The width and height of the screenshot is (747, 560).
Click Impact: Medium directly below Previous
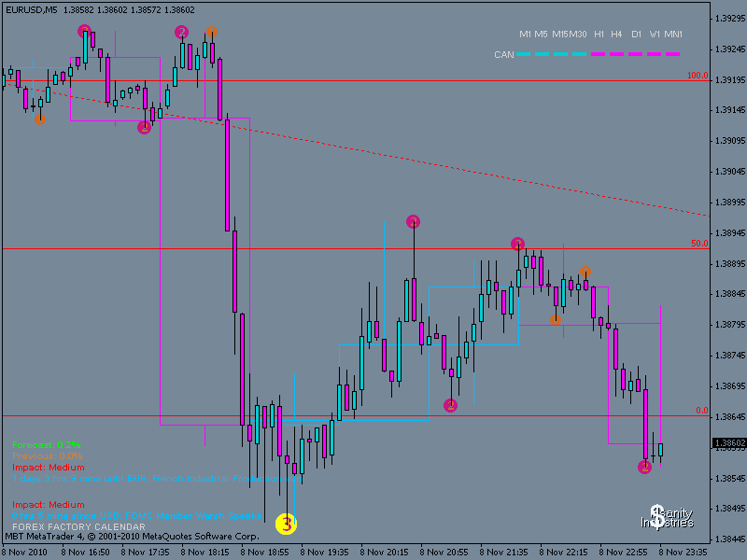point(49,468)
